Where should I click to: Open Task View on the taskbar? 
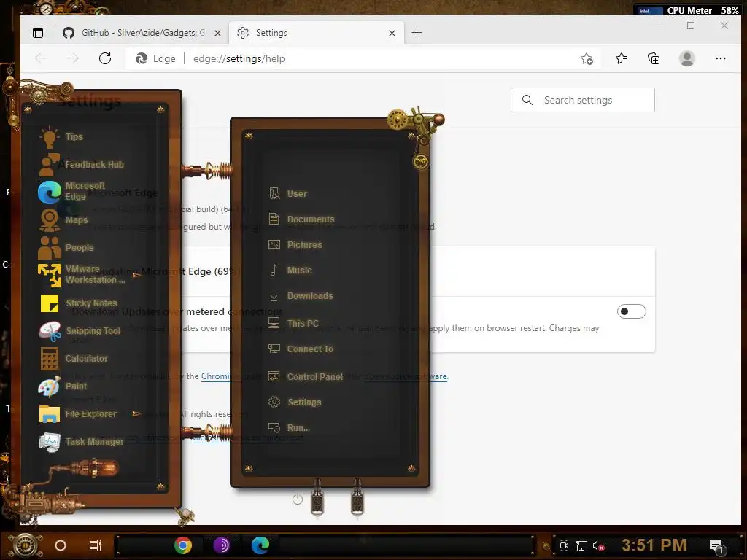point(96,545)
